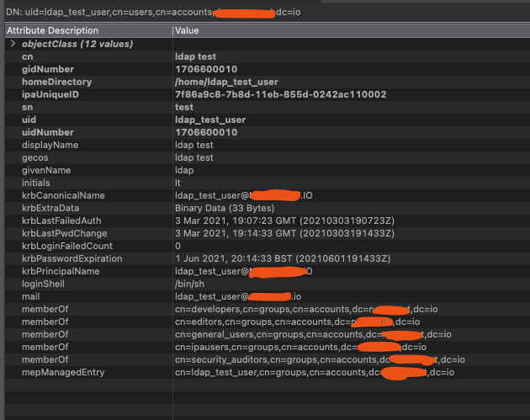Select the givenName attribute name
The width and height of the screenshot is (530, 420).
(46, 170)
